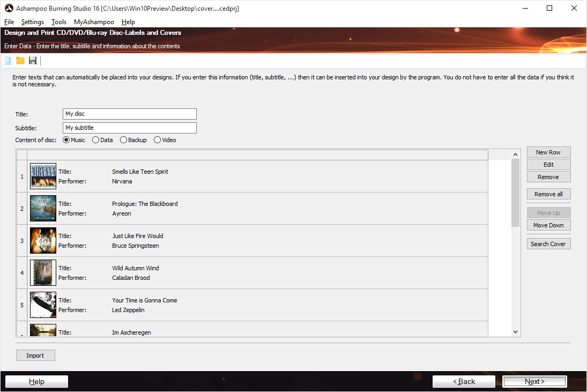The width and height of the screenshot is (587, 392).
Task: Click the scroll up arrow of track list
Action: pyautogui.click(x=516, y=154)
